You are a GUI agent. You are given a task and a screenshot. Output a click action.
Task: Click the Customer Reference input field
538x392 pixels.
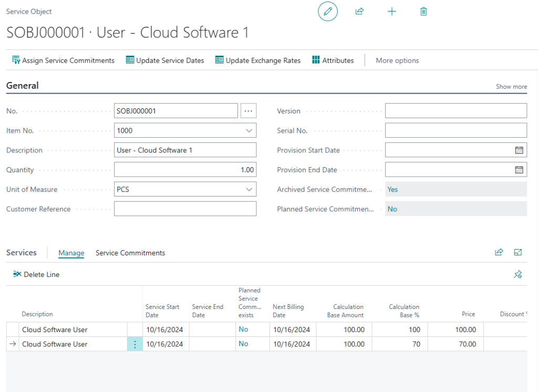(x=185, y=209)
